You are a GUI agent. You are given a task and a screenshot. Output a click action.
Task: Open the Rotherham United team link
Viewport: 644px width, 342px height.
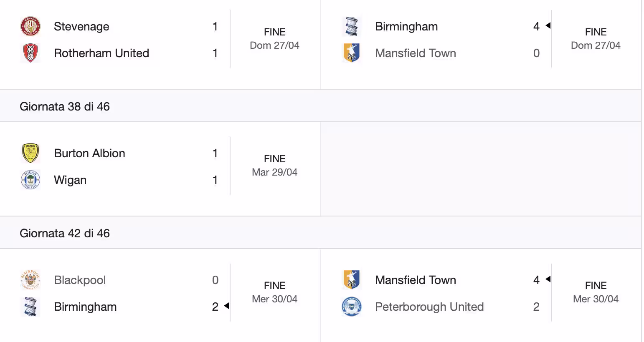[101, 53]
